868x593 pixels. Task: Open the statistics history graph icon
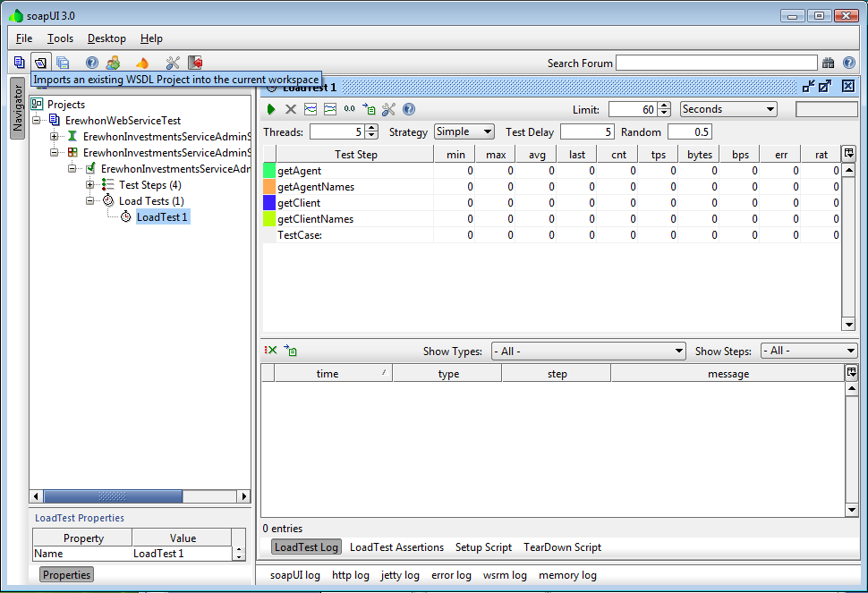click(x=330, y=109)
